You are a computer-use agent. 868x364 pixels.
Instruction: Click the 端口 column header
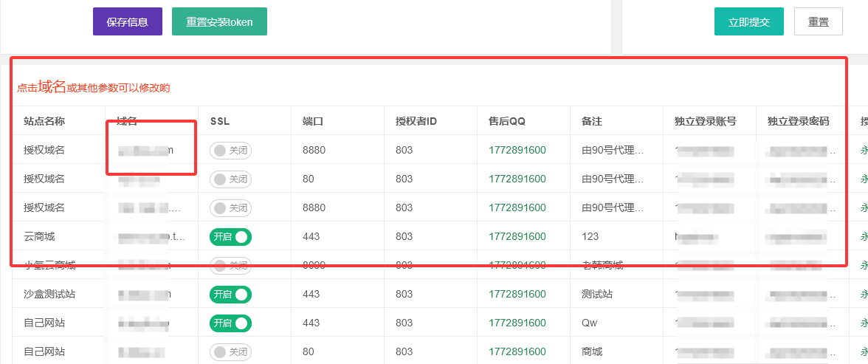[313, 121]
